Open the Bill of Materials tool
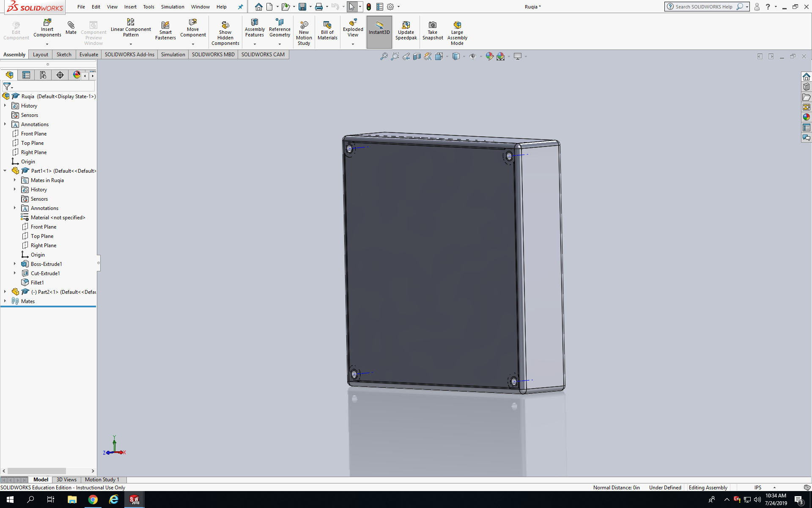Viewport: 812px width, 508px height. [327, 25]
